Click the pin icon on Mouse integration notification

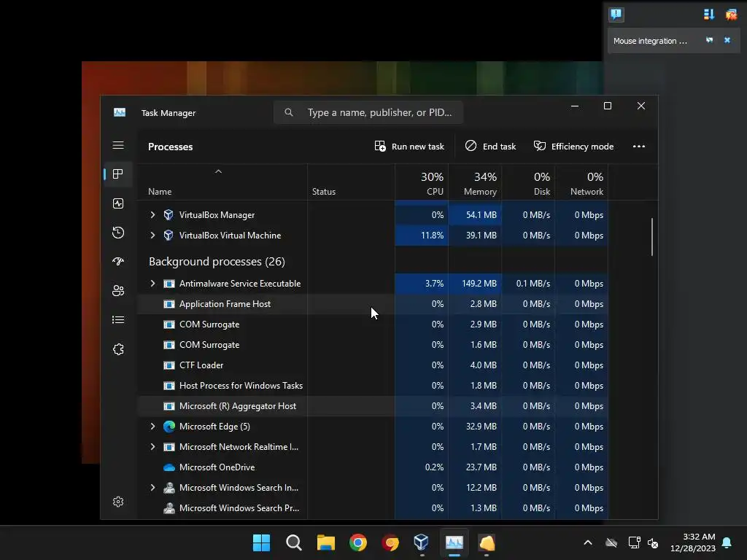point(709,41)
